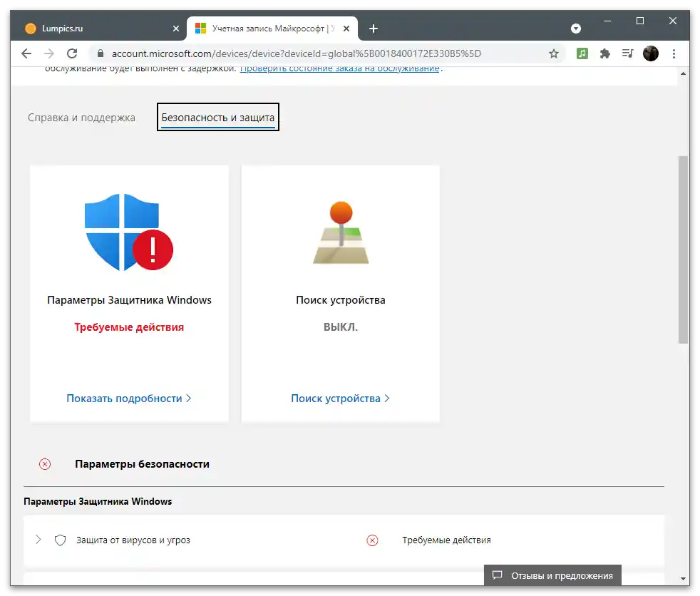Click the red X status icon in the virus protection row
The height and width of the screenshot is (596, 700).
click(x=372, y=540)
